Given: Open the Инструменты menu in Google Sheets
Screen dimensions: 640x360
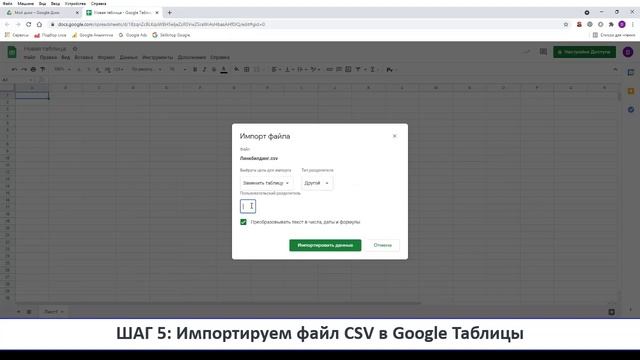Looking at the screenshot, I should 158,58.
